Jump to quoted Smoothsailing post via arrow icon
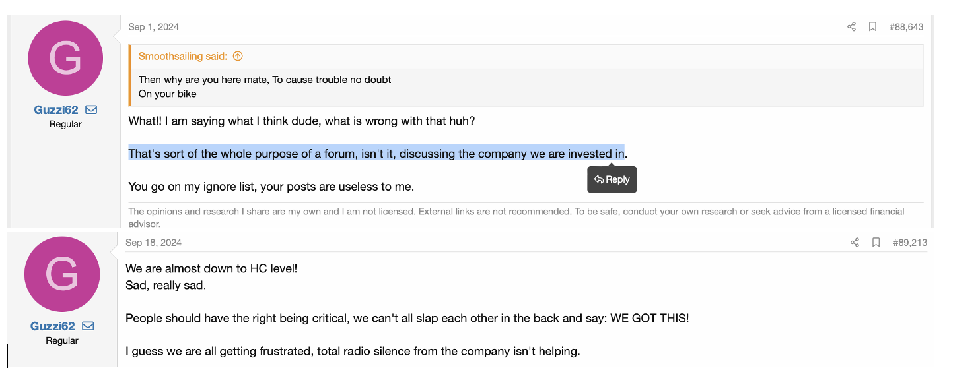980x368 pixels. point(238,57)
